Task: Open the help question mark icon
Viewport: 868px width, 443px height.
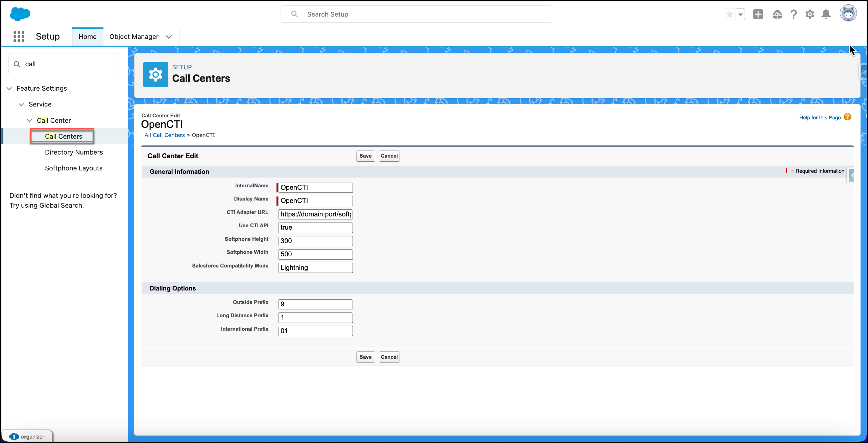Action: [x=793, y=14]
